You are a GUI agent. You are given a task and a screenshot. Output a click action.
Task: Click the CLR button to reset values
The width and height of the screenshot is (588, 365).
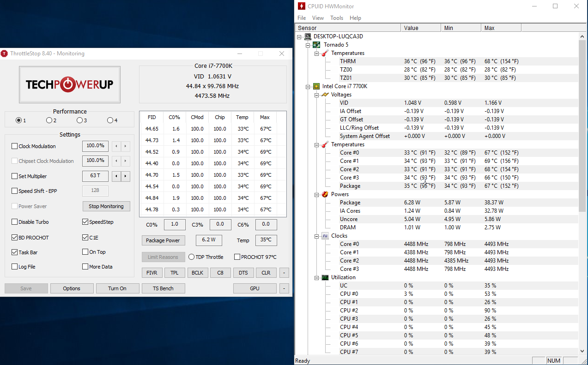click(x=266, y=273)
